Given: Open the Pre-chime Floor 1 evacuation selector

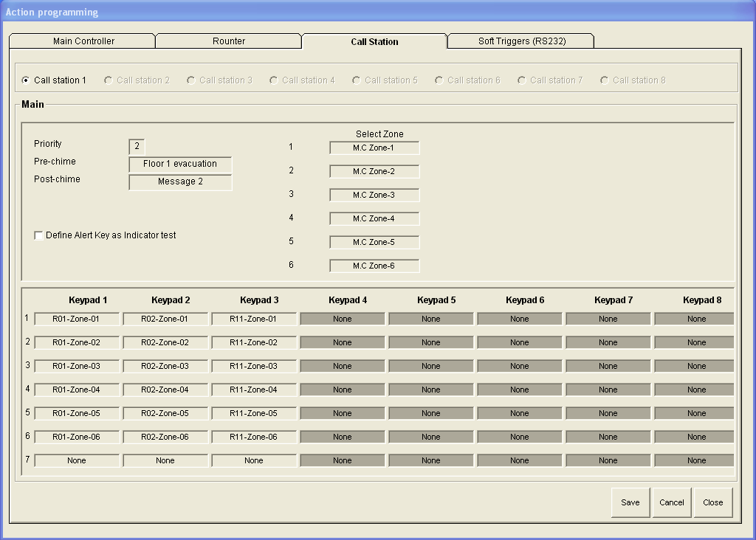Looking at the screenshot, I should pos(180,164).
